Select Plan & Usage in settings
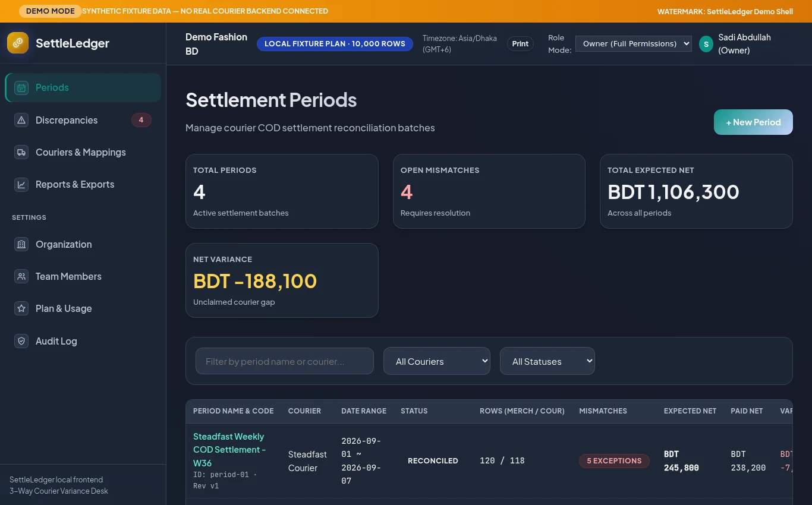This screenshot has height=505, width=812. 83,308
